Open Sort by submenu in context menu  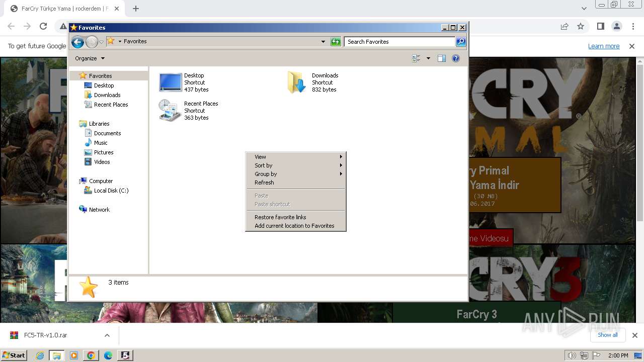click(x=296, y=165)
